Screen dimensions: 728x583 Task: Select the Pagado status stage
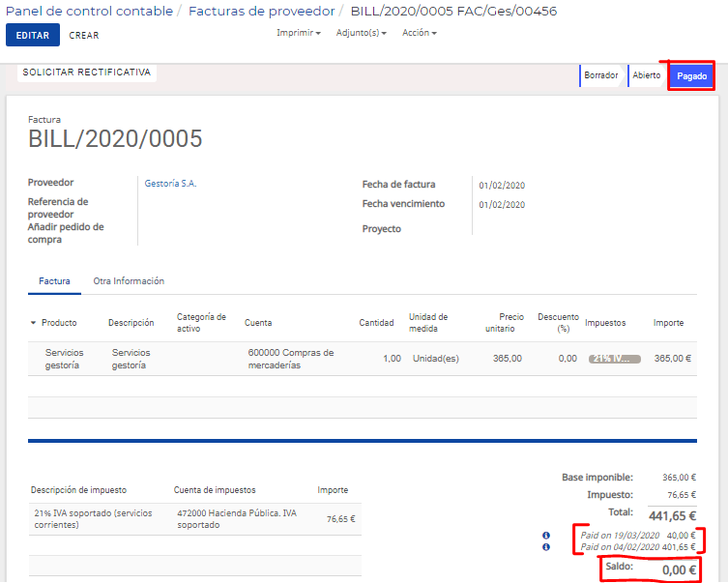[x=691, y=76]
